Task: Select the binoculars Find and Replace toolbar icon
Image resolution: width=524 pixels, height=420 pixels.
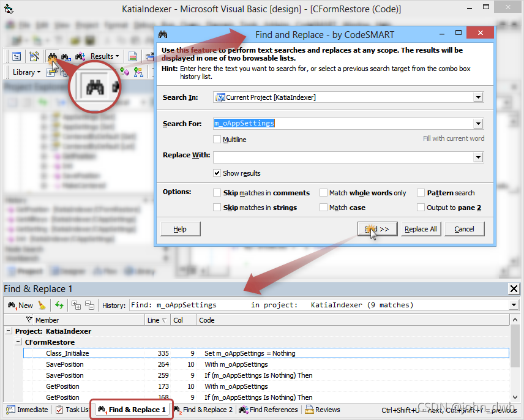Action: pyautogui.click(x=53, y=56)
